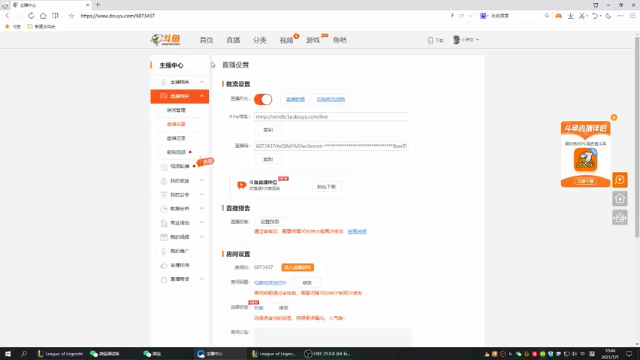Image resolution: width=640 pixels, height=360 pixels.
Task: Click the magnifier icon in the browser search box
Action: 547,16
